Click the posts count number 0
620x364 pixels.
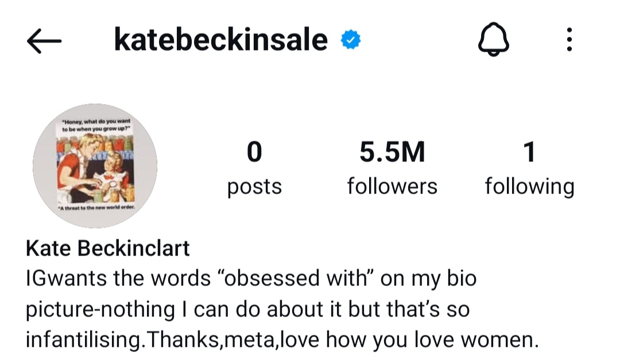coord(254,152)
